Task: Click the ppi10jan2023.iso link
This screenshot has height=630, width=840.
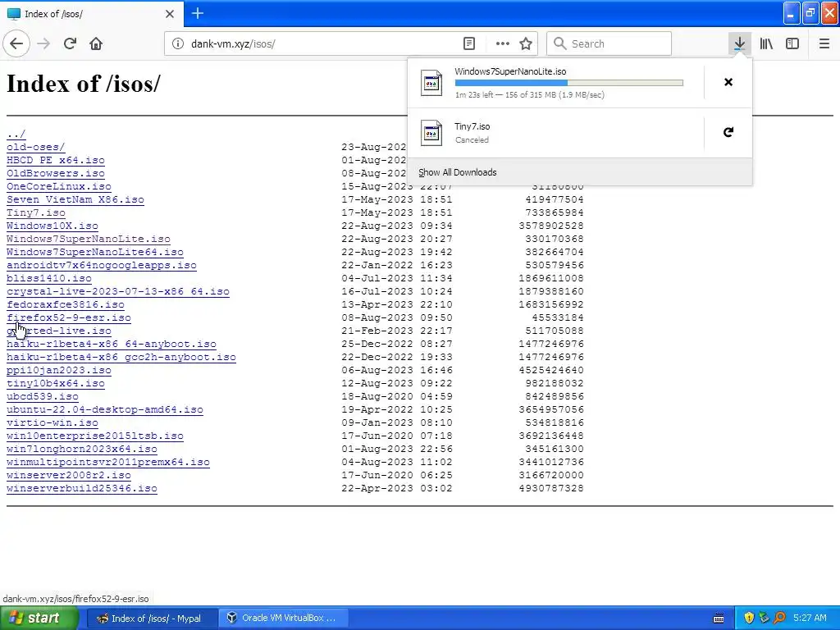Action: tap(59, 370)
